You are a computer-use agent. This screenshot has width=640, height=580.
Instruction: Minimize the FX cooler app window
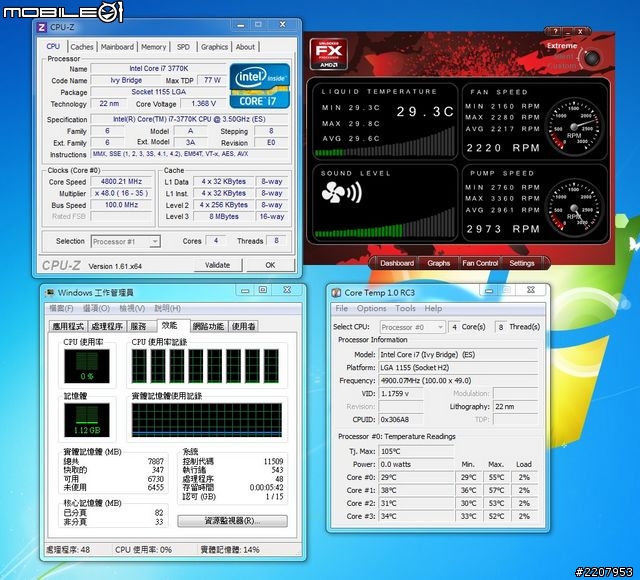pos(568,31)
